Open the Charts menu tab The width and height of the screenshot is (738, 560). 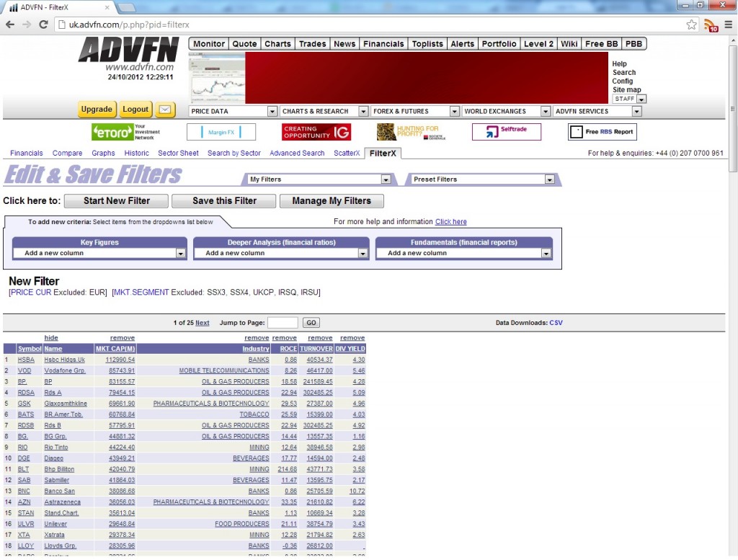pyautogui.click(x=277, y=44)
